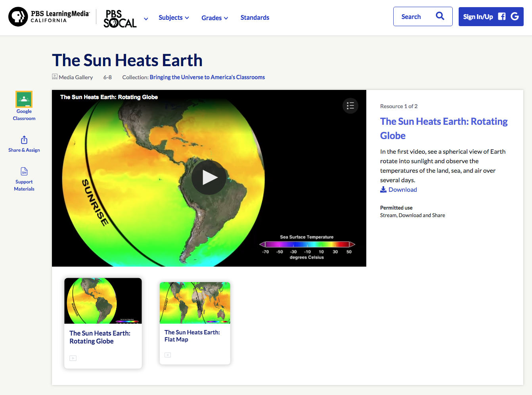Click the search magnifying glass icon
This screenshot has width=532, height=395.
[x=440, y=16]
